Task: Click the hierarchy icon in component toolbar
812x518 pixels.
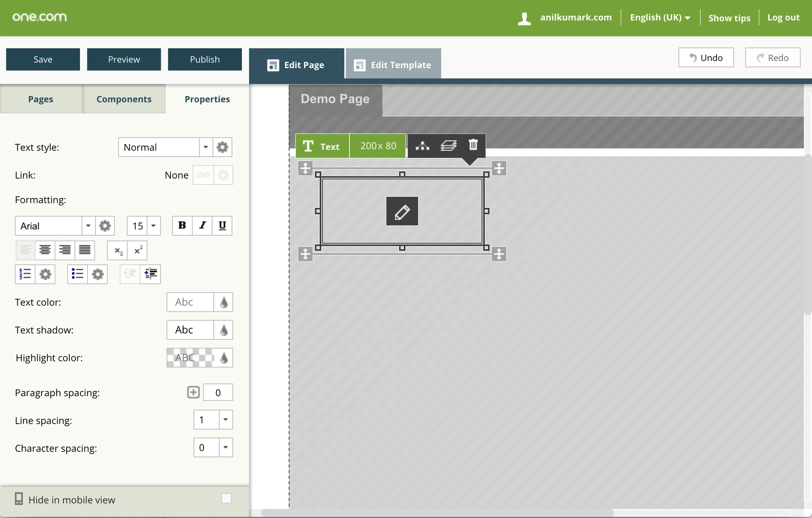Action: 422,146
